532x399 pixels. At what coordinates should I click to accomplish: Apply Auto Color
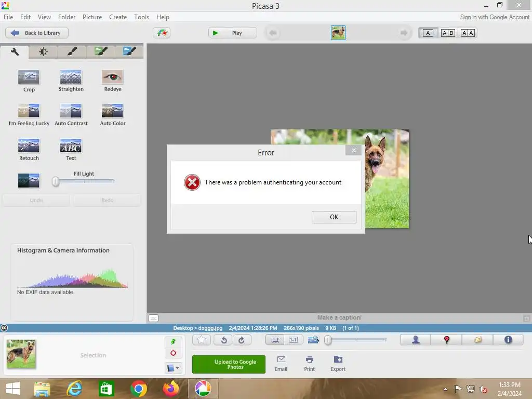click(113, 115)
